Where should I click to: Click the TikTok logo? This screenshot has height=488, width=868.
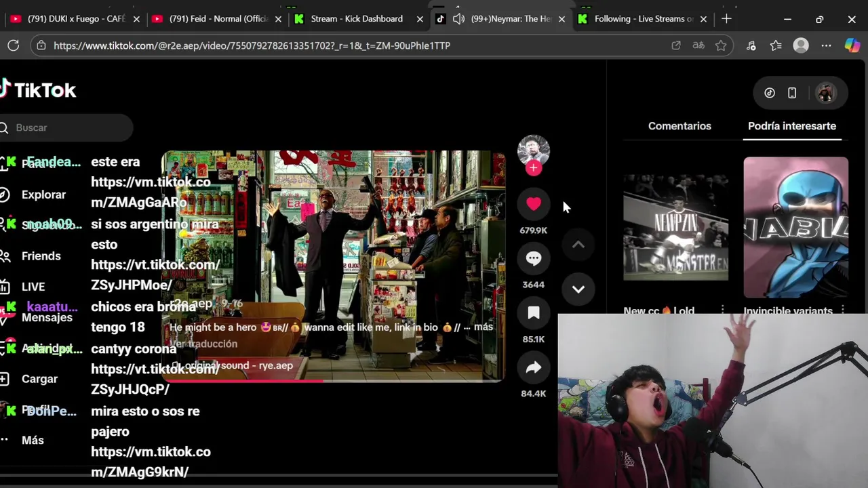tap(38, 89)
